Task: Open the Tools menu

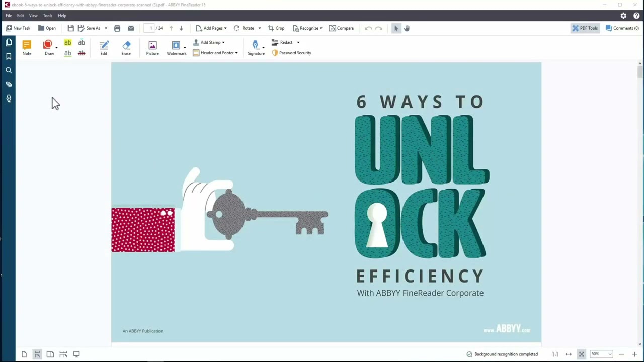Action: [x=48, y=16]
